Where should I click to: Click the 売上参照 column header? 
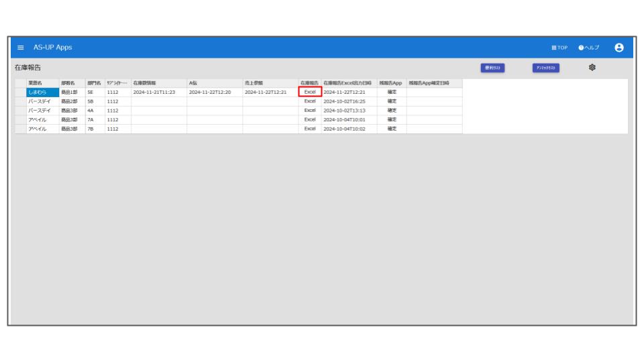[253, 83]
